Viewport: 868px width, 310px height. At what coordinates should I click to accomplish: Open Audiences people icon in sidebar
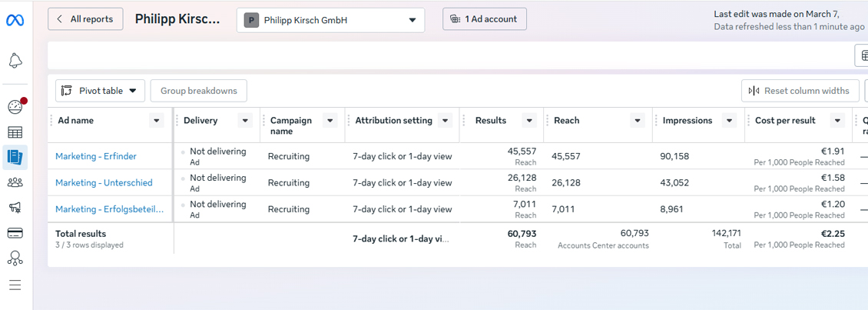click(x=15, y=182)
